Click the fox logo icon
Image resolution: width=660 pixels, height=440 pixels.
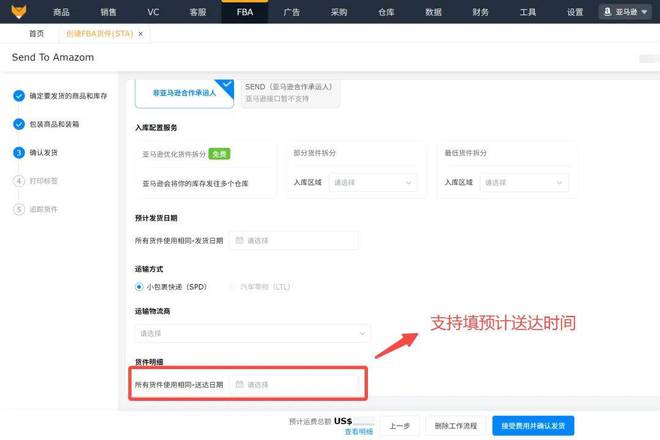click(x=19, y=11)
